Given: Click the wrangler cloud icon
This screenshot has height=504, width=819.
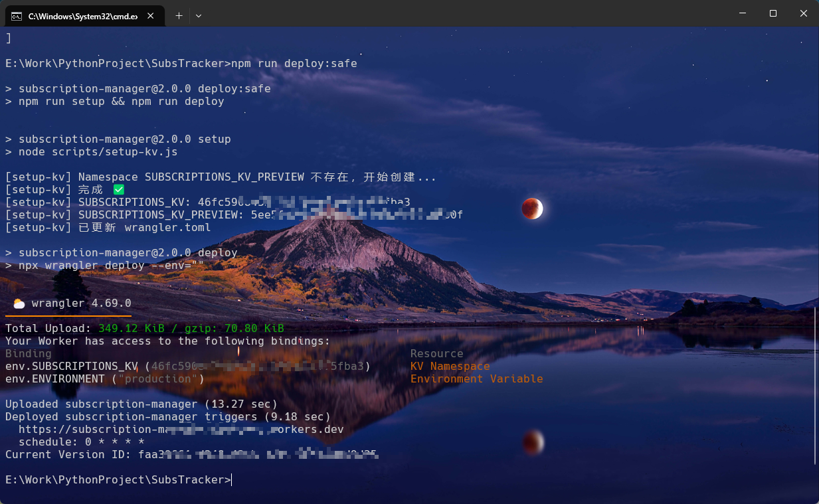Looking at the screenshot, I should [19, 303].
